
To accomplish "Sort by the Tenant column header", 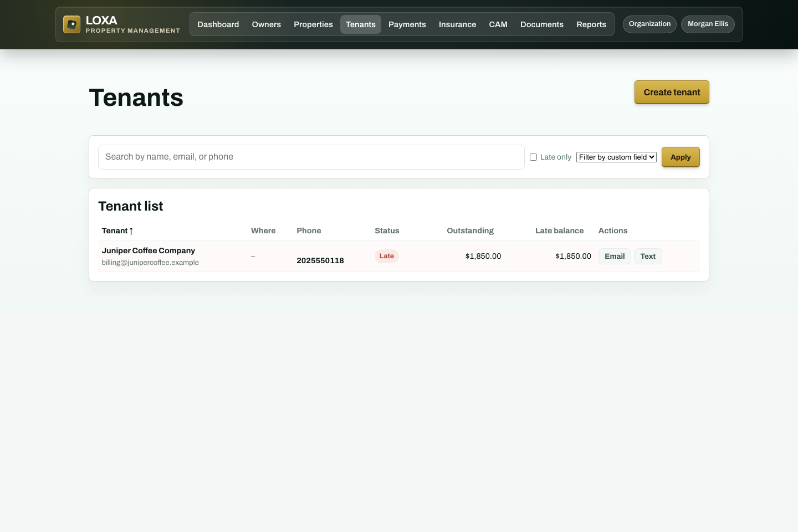I will coord(117,231).
